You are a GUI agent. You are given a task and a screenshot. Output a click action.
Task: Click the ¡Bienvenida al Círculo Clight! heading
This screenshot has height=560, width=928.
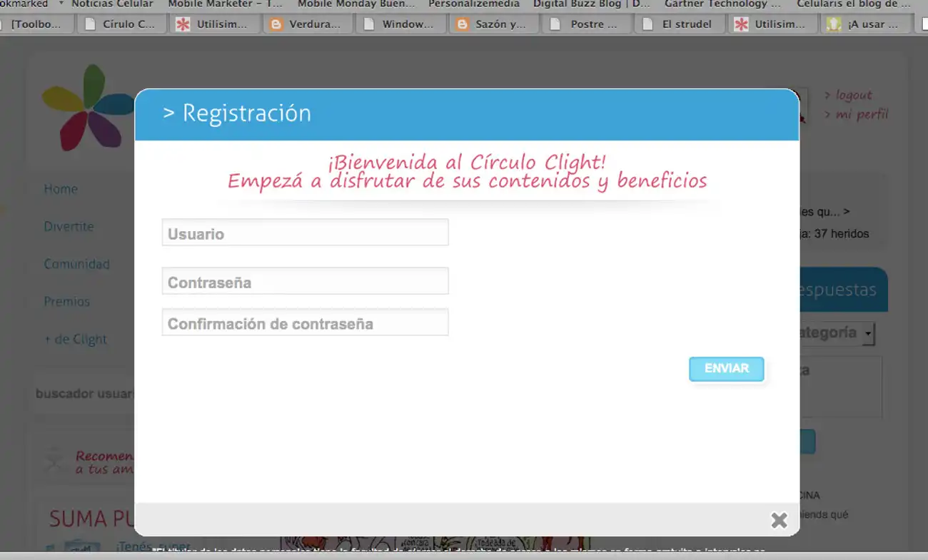(x=467, y=162)
